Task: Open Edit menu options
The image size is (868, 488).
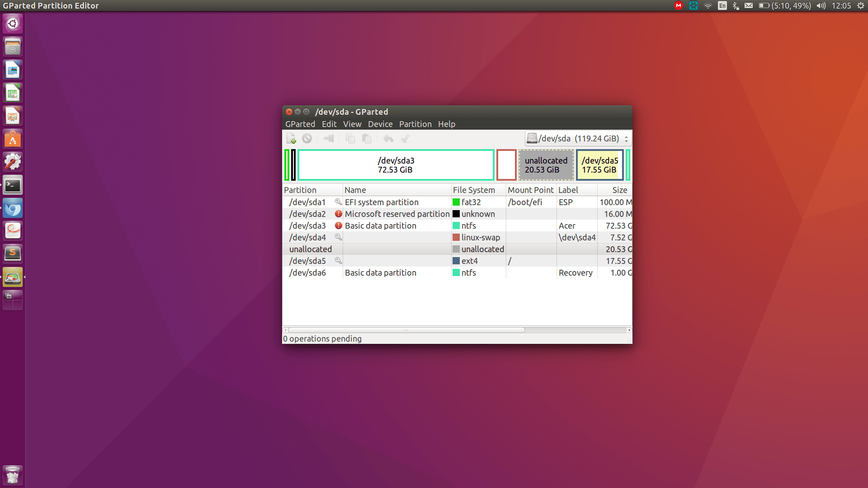Action: coord(329,124)
